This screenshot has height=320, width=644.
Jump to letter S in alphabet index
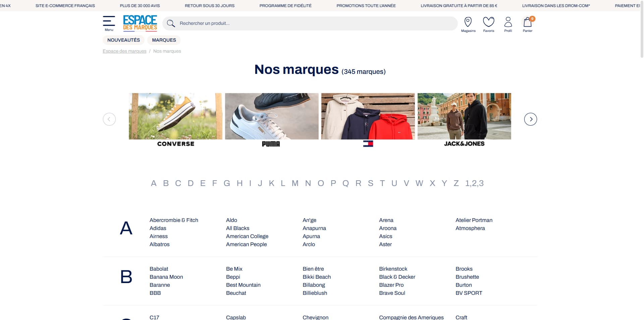click(x=371, y=183)
